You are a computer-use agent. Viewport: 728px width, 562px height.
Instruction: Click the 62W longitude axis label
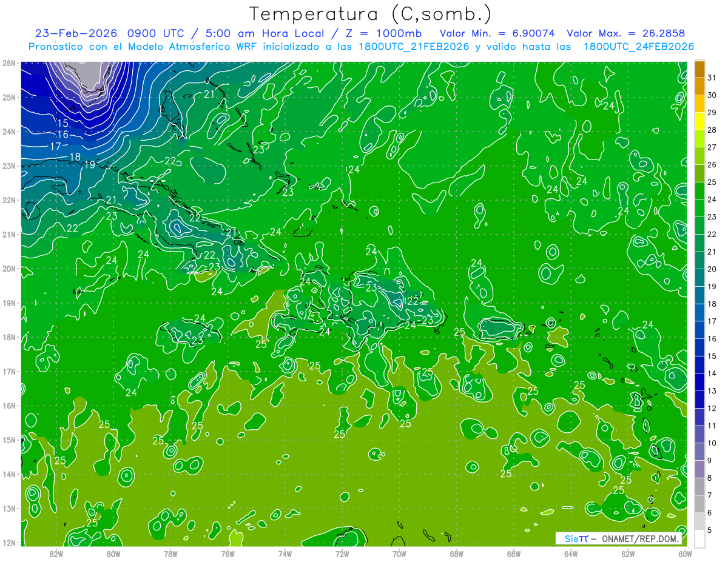click(628, 554)
